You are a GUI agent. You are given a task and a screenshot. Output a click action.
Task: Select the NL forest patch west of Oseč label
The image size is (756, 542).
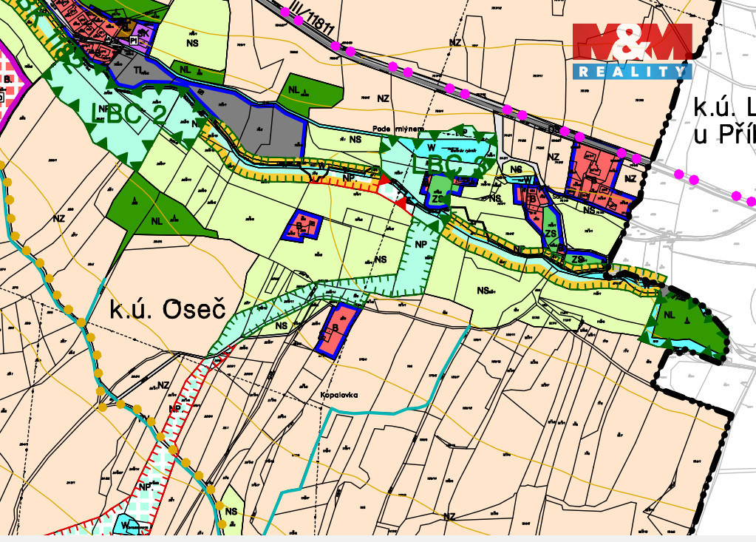pyautogui.click(x=156, y=219)
